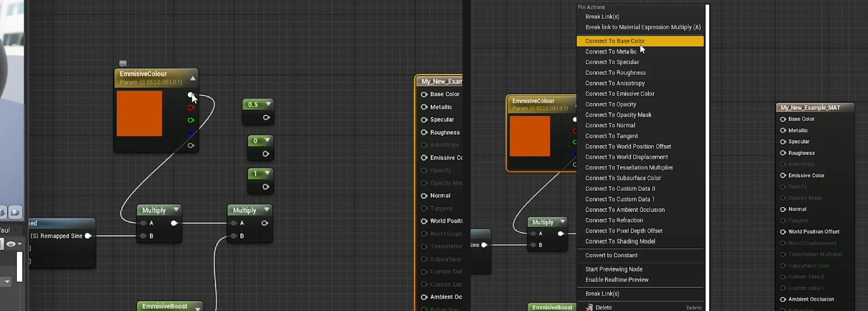Click hollow output pin of unconnected Multiply node
The height and width of the screenshot is (311, 868).
tap(265, 223)
